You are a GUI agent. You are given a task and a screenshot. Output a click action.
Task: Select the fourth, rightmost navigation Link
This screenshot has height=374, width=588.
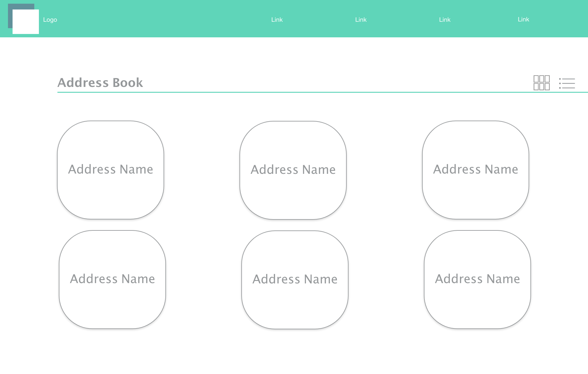[523, 19]
